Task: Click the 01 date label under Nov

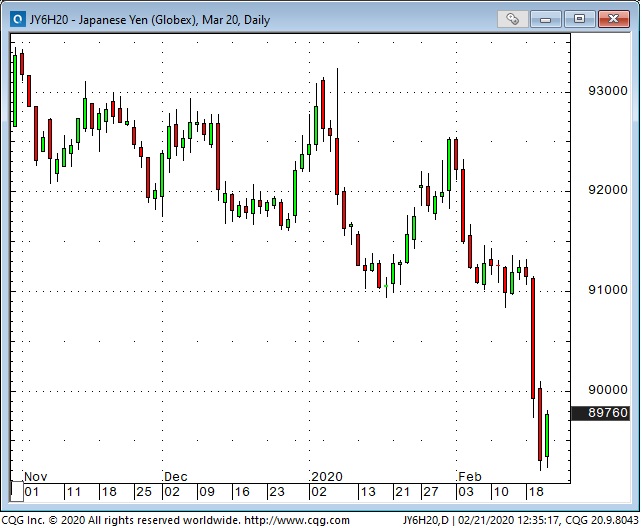Action: click(x=32, y=492)
